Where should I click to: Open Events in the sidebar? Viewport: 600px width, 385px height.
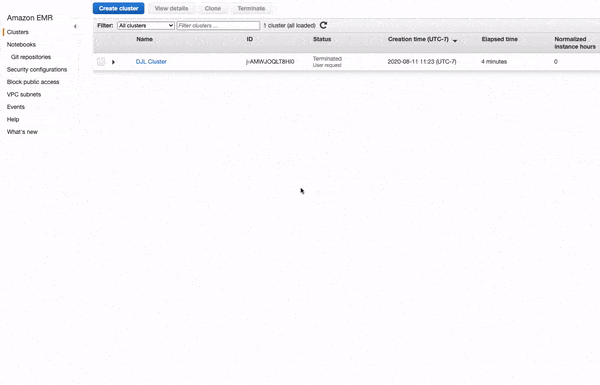point(16,107)
